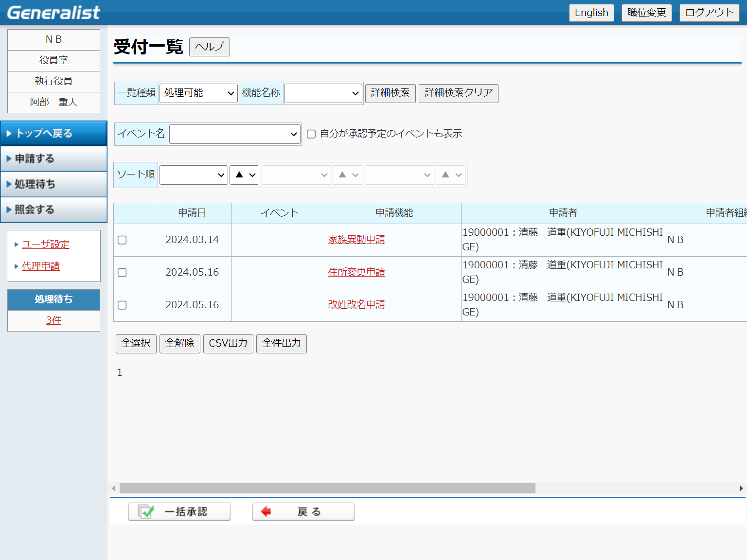Open 照会する sidebar menu item

pos(53,210)
